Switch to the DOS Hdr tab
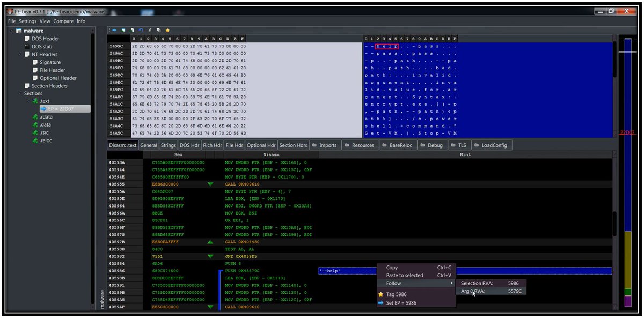Viewport: 644px width, 318px height. (x=189, y=145)
